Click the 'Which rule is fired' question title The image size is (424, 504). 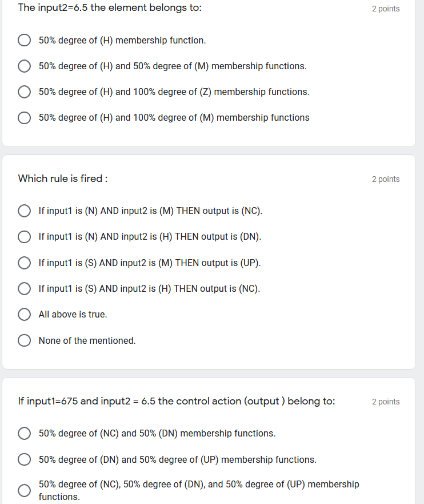[x=63, y=178]
